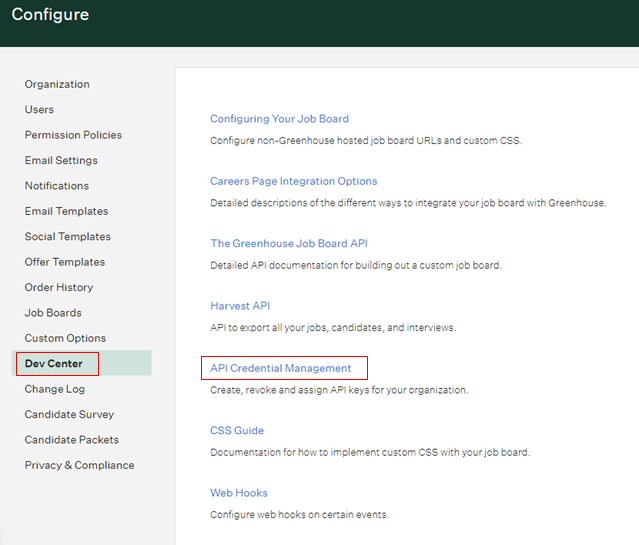Select Email Templates menu item

66,211
